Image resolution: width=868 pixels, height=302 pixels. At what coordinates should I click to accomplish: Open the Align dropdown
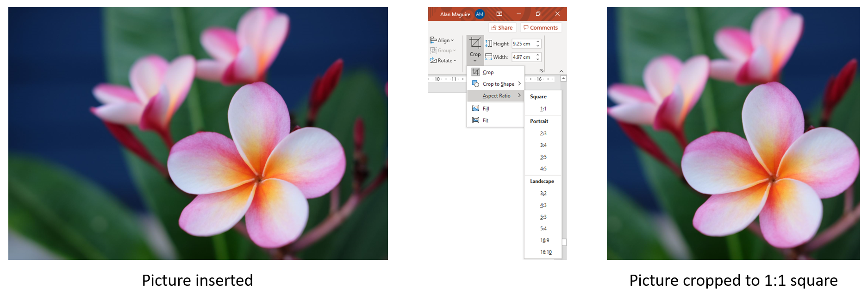click(x=442, y=40)
